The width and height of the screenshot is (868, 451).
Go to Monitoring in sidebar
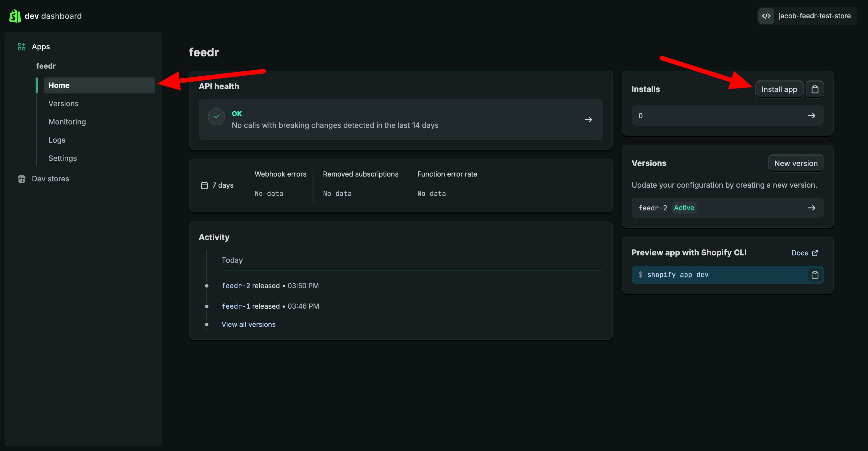pos(67,122)
